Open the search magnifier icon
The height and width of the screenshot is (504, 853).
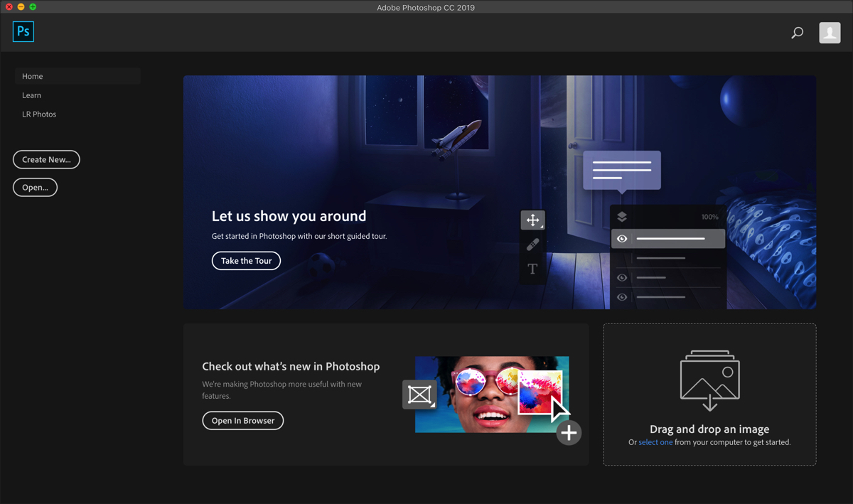click(x=798, y=33)
